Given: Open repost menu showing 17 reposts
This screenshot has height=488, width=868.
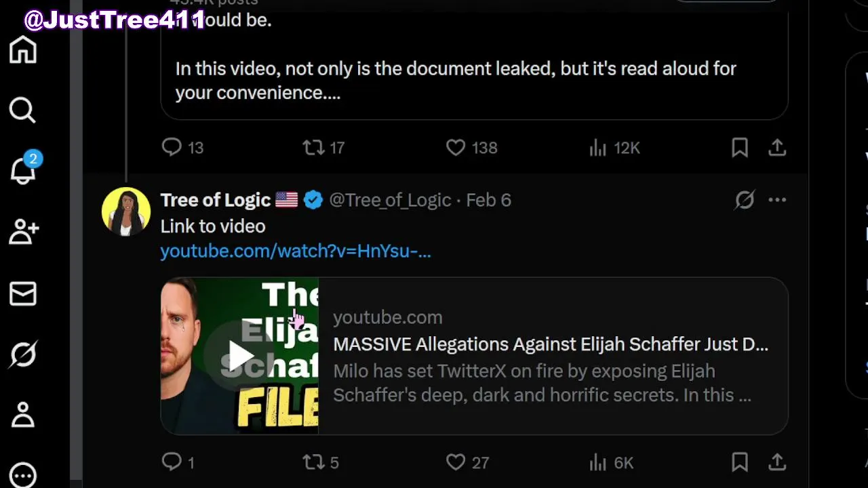Looking at the screenshot, I should pos(313,148).
